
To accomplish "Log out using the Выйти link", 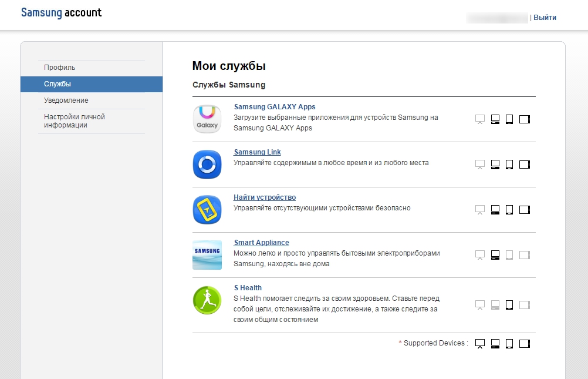I will (x=545, y=18).
